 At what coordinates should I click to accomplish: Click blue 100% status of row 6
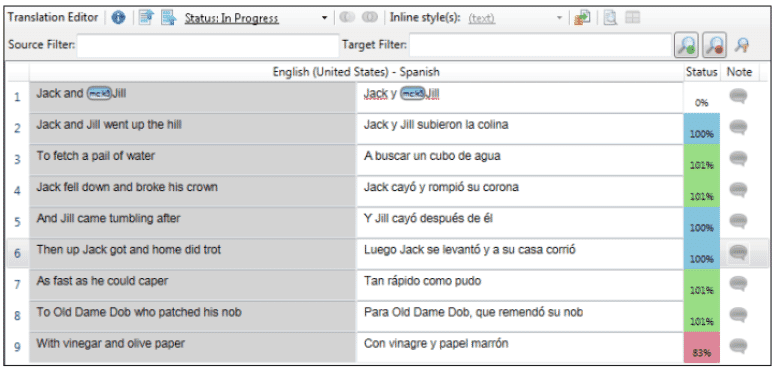pyautogui.click(x=702, y=253)
